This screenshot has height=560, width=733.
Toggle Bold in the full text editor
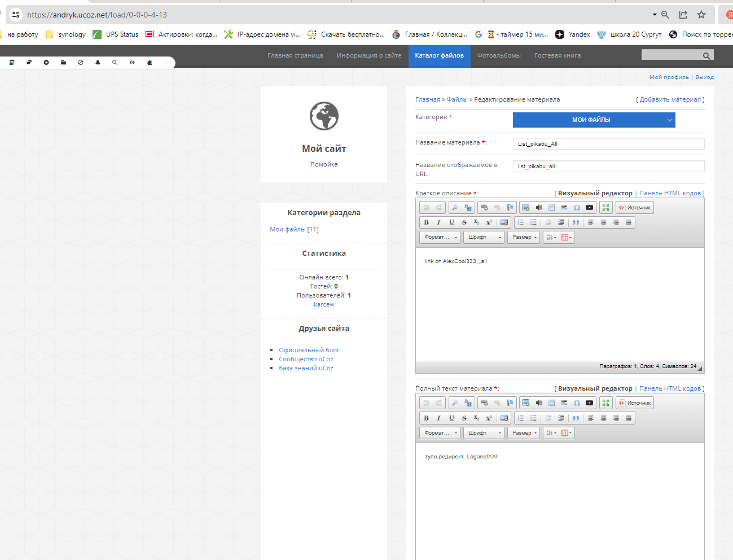point(427,418)
